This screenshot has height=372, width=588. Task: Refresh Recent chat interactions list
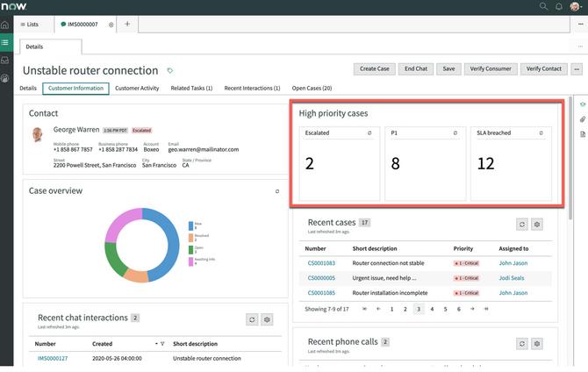[x=252, y=320]
